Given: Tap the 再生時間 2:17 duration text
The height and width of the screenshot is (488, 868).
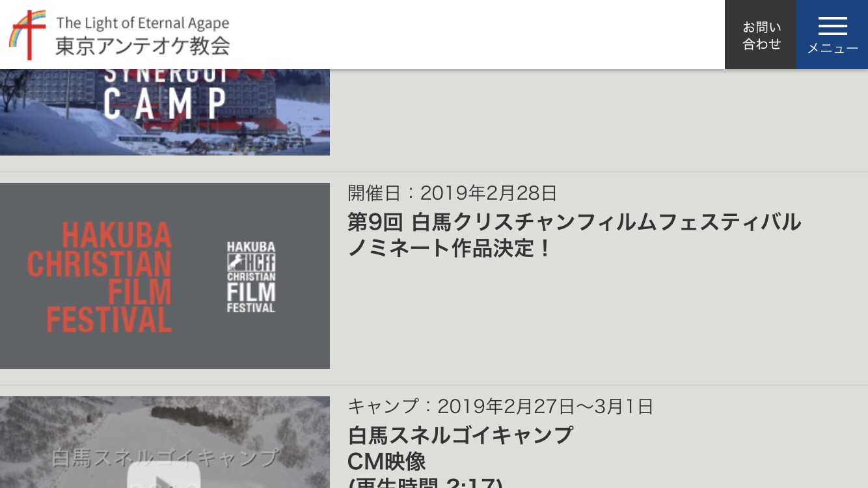Looking at the screenshot, I should tap(426, 483).
